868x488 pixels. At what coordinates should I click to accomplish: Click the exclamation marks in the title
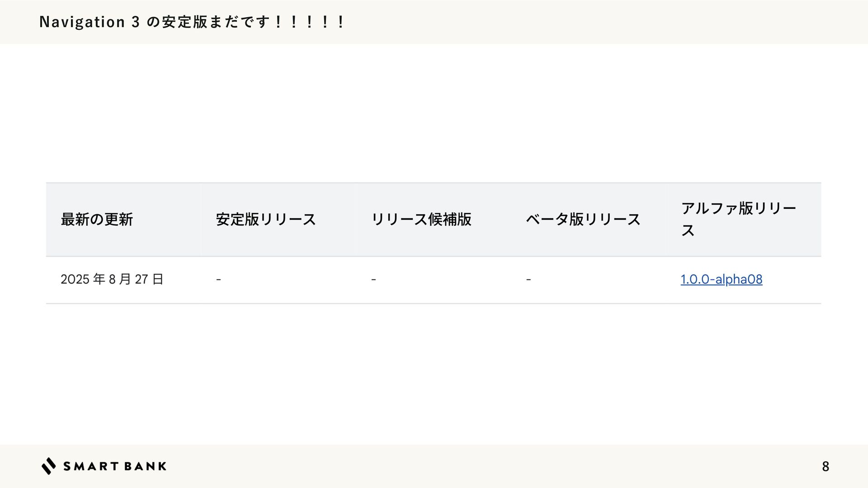pos(310,22)
